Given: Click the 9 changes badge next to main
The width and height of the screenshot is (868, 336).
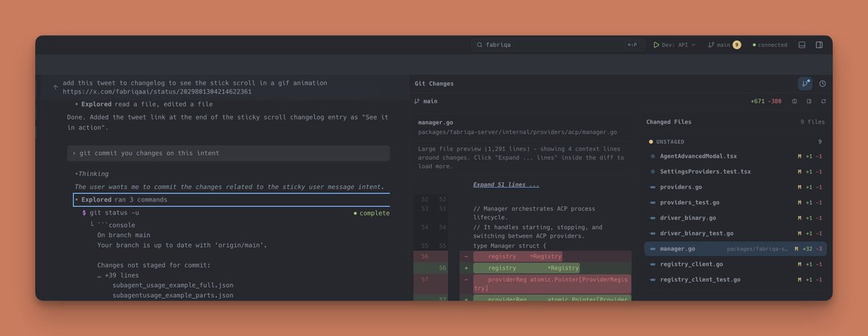Looking at the screenshot, I should coord(736,45).
